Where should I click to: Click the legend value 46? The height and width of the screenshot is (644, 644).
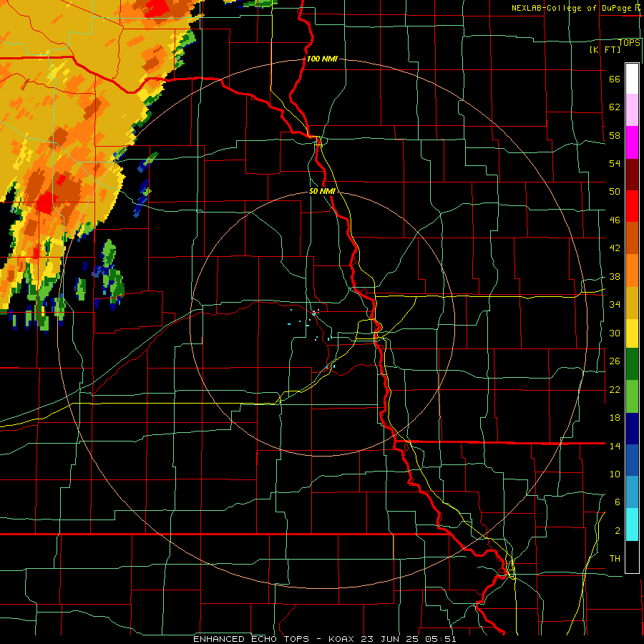tap(615, 220)
